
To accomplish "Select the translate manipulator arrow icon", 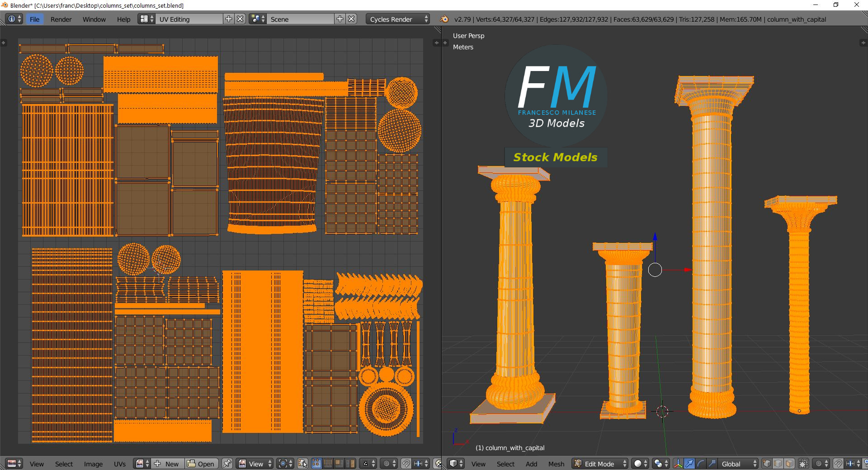I will [689, 464].
